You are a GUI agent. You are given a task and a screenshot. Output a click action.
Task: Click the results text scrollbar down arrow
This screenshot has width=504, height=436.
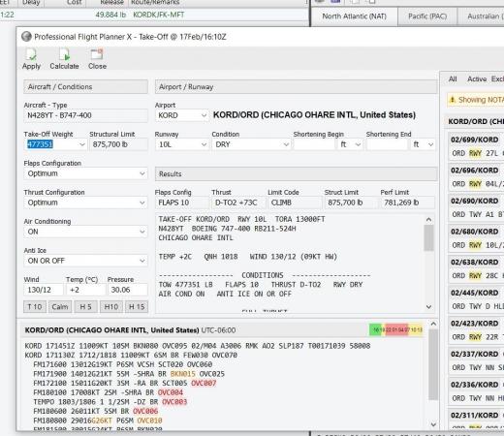[x=428, y=306]
